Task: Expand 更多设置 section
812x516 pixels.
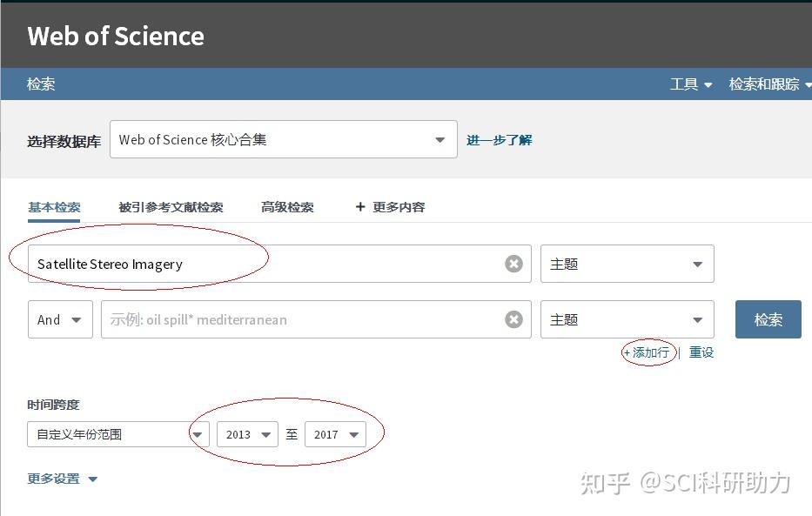Action: (62, 479)
